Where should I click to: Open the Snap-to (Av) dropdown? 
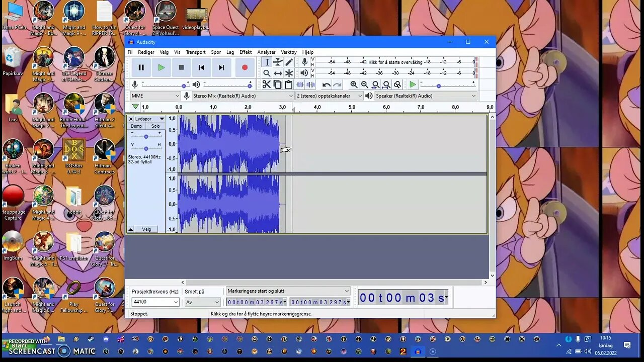click(202, 302)
